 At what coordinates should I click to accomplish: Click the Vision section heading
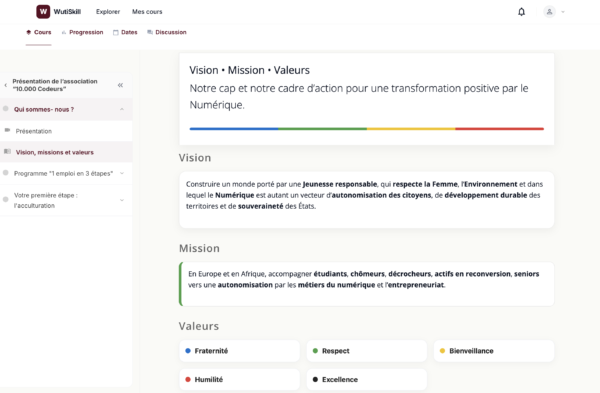pos(195,158)
